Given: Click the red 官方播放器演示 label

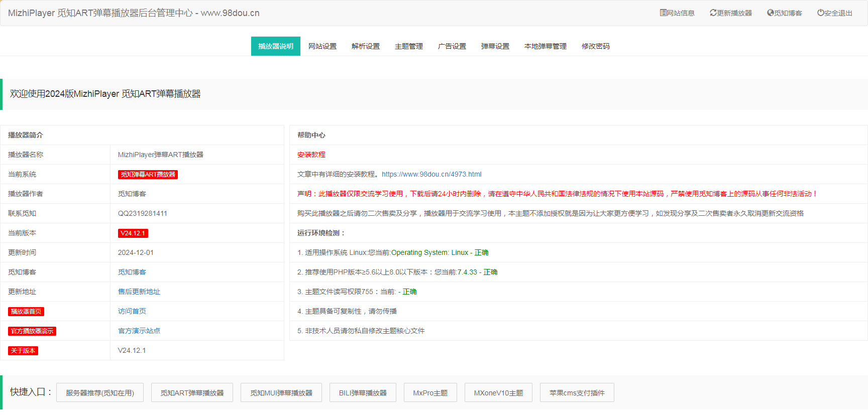Looking at the screenshot, I should 32,331.
